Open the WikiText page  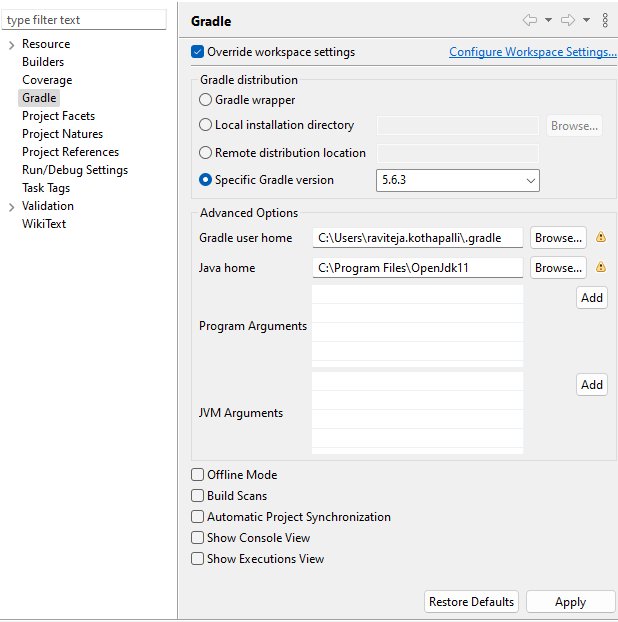tap(44, 224)
